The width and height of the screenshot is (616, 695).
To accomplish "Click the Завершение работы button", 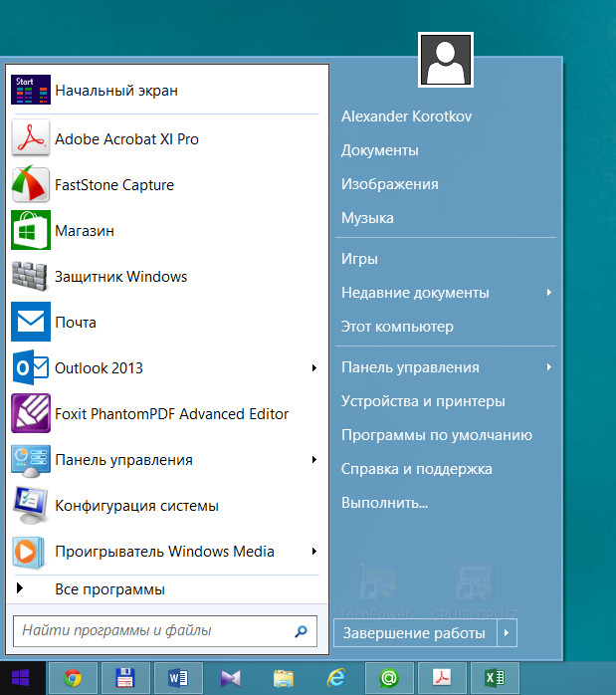I will point(414,633).
